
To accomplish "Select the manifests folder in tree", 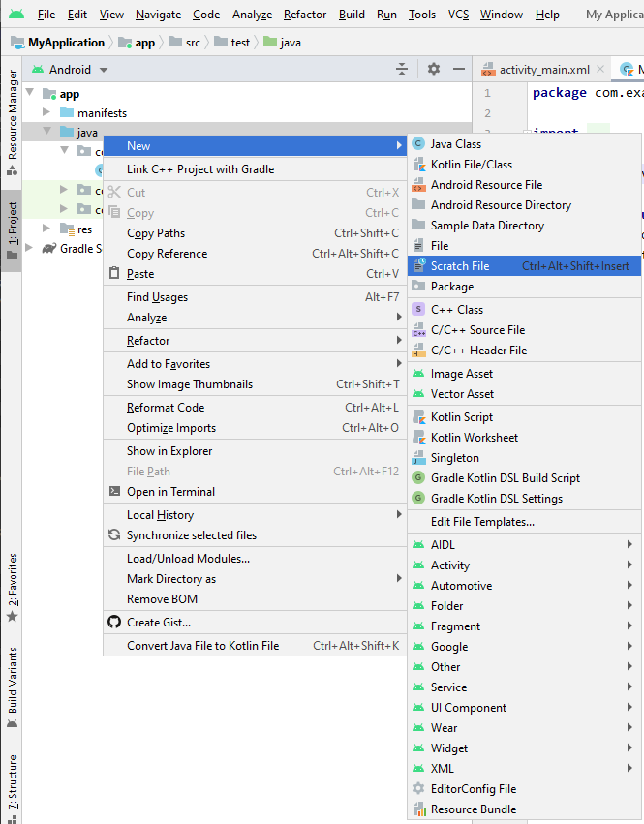I will pyautogui.click(x=102, y=113).
